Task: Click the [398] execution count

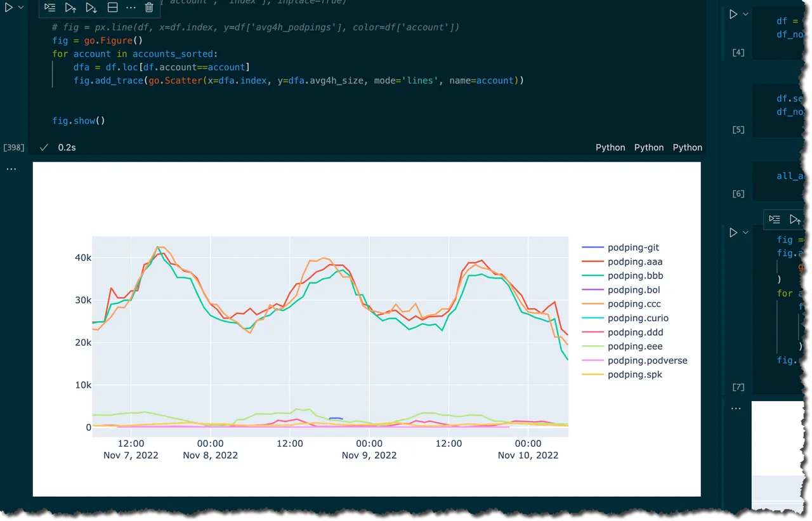Action: pyautogui.click(x=14, y=148)
